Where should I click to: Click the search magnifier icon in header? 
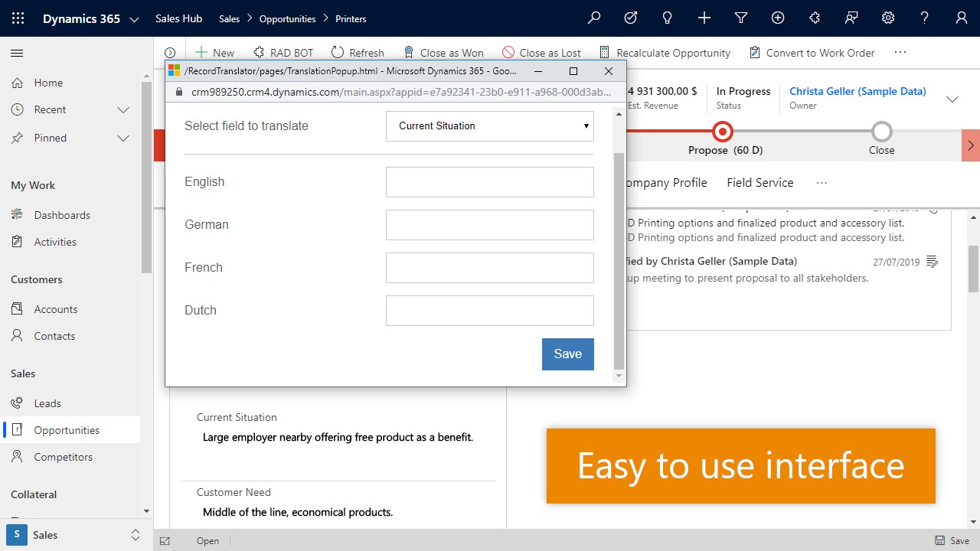[594, 18]
